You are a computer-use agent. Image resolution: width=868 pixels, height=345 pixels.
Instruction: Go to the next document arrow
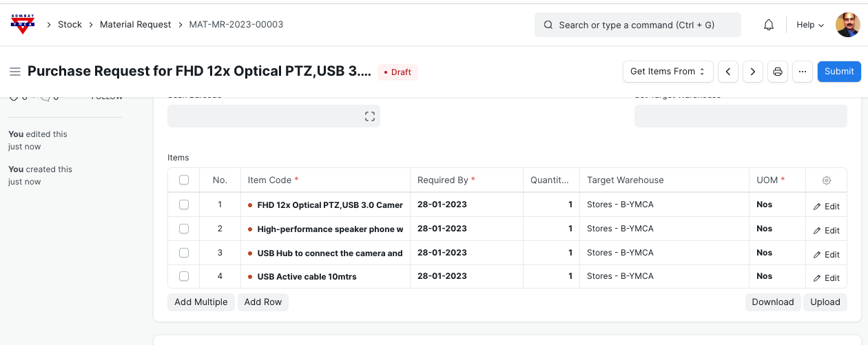pos(753,72)
